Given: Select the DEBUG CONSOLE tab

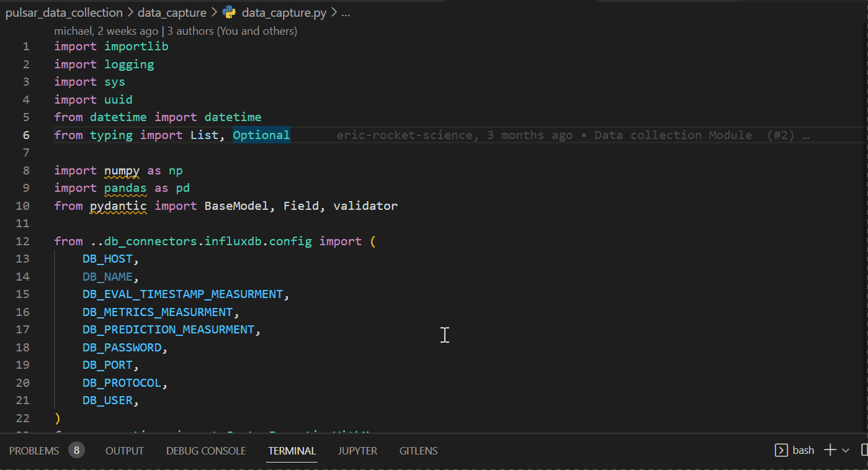Looking at the screenshot, I should click(206, 451).
